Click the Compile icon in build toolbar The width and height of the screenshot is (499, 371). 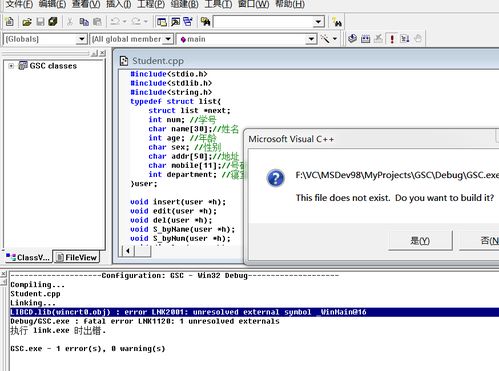[x=352, y=39]
